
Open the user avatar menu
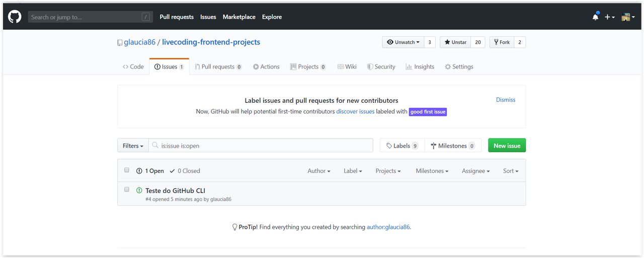click(x=628, y=17)
